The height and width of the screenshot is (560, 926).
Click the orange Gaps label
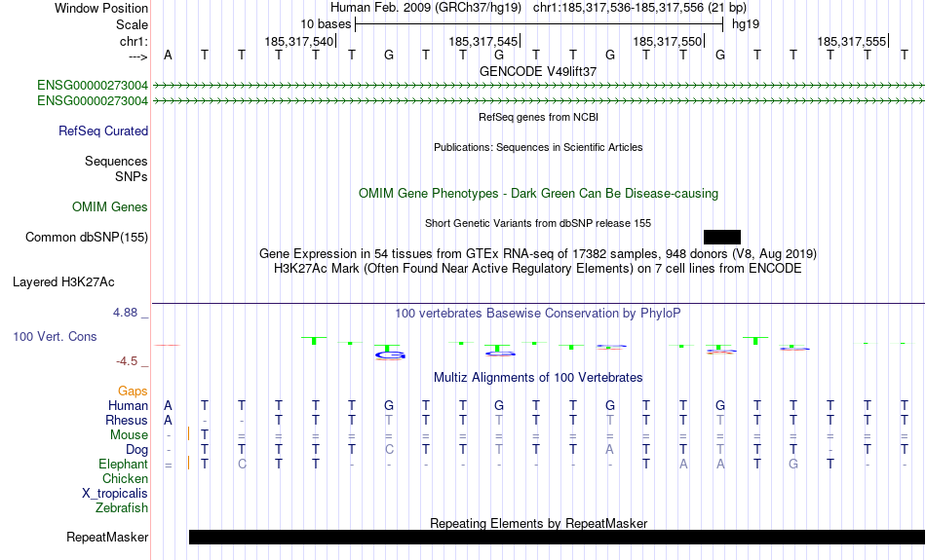coord(133,391)
